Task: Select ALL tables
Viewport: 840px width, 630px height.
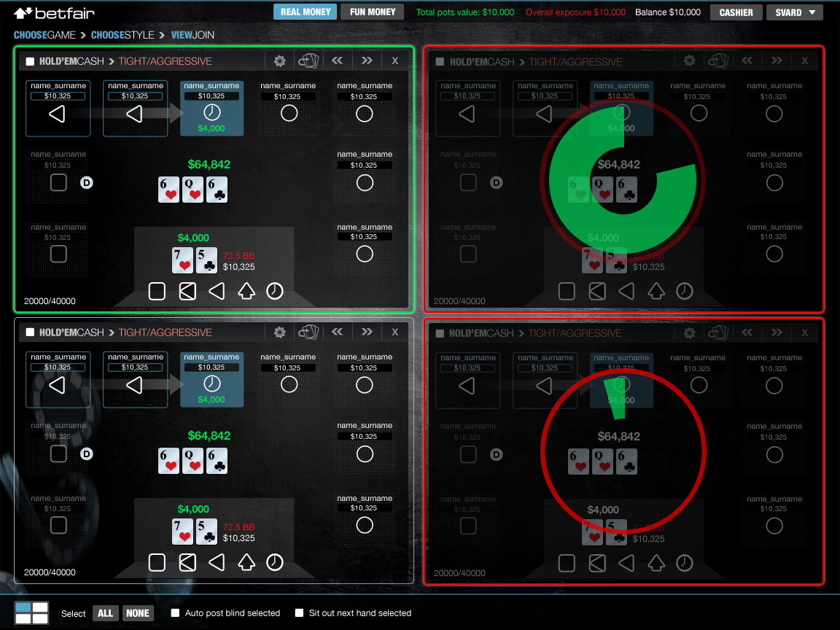Action: click(106, 613)
